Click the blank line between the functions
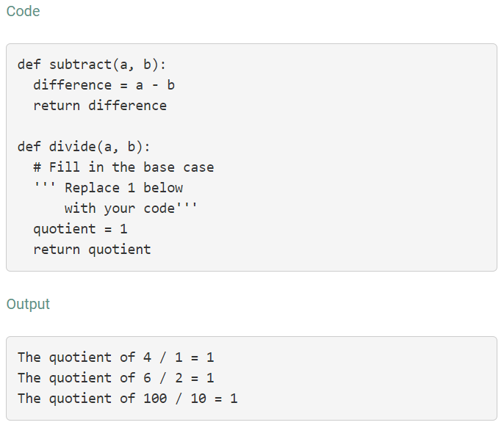Image resolution: width=504 pixels, height=425 pixels. point(220,126)
